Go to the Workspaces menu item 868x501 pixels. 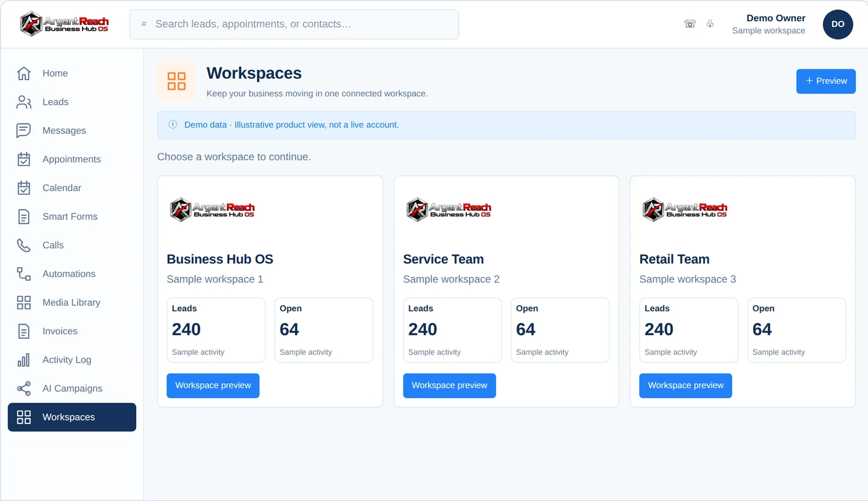[x=72, y=417]
